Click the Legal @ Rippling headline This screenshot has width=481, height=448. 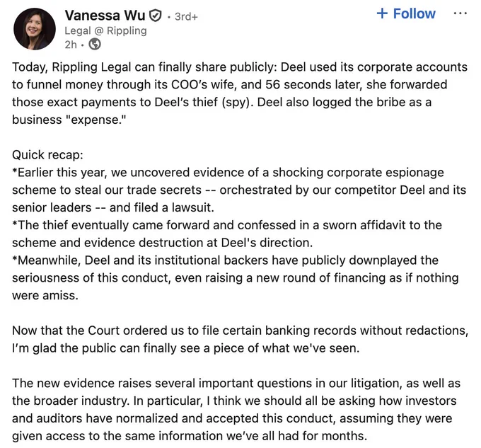[x=105, y=30]
